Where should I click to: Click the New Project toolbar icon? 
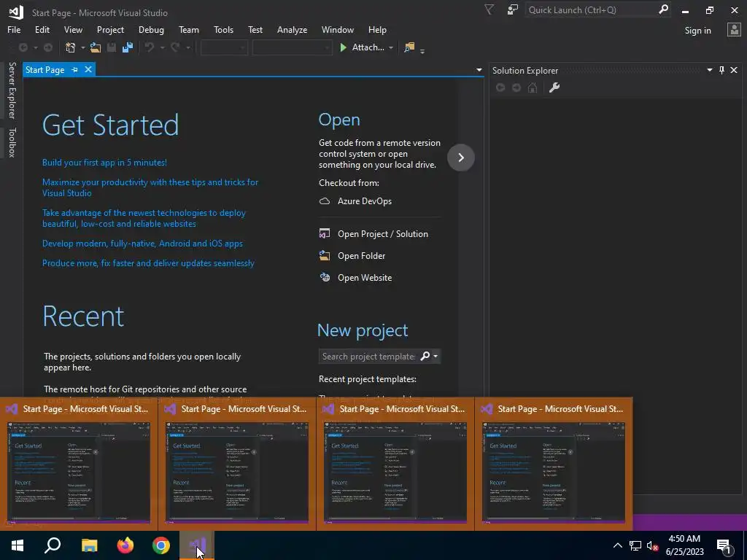(71, 47)
